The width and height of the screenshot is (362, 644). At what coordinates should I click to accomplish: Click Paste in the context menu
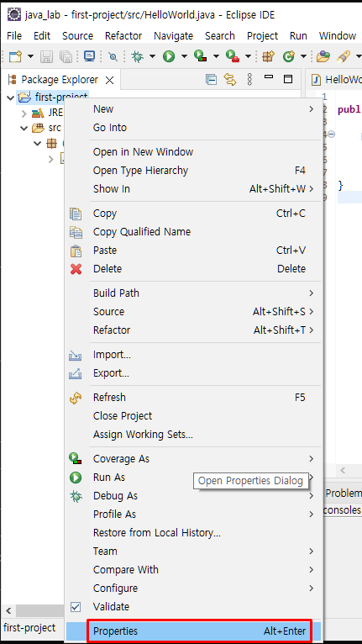click(x=193, y=251)
